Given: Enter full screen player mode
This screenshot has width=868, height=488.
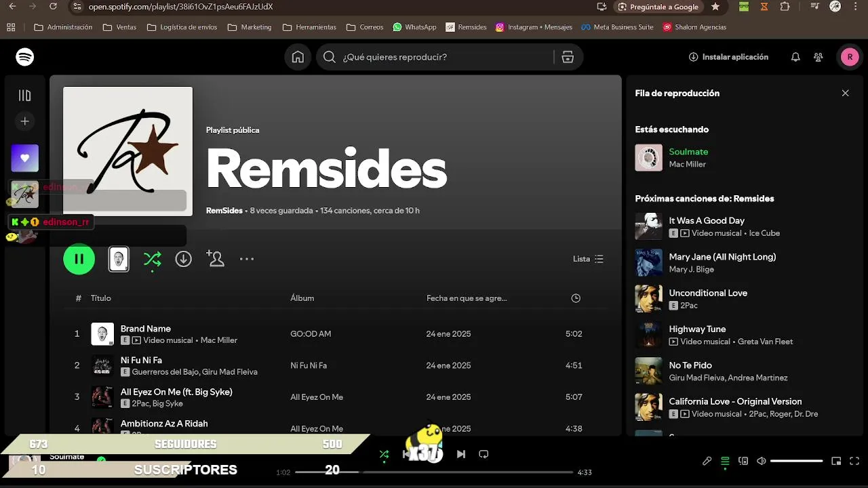Looking at the screenshot, I should point(854,461).
